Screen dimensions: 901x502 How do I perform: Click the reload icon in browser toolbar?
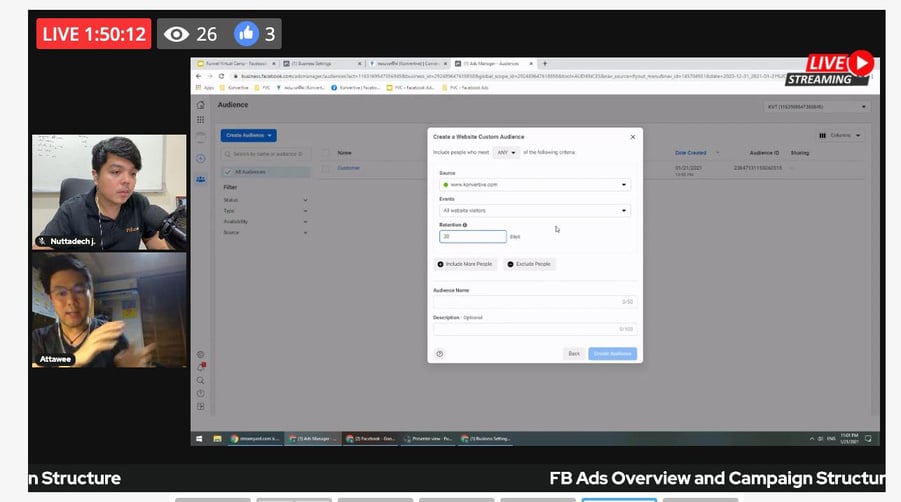(x=222, y=75)
